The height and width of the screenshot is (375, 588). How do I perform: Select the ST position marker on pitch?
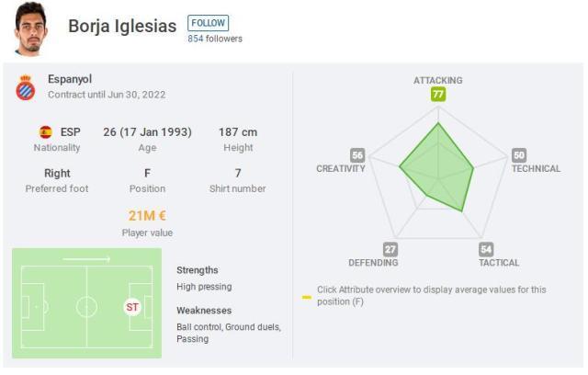[132, 307]
